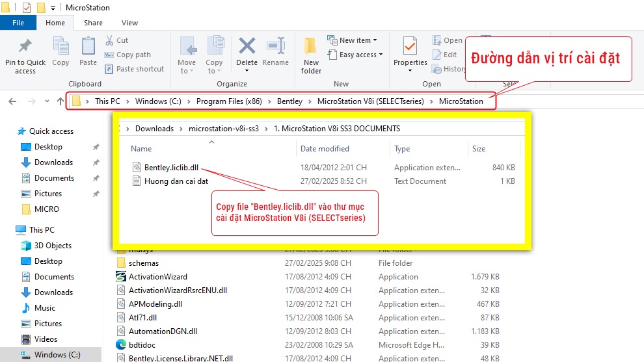Select bdtidoc Edge file icon
The image size is (644, 362).
(121, 344)
